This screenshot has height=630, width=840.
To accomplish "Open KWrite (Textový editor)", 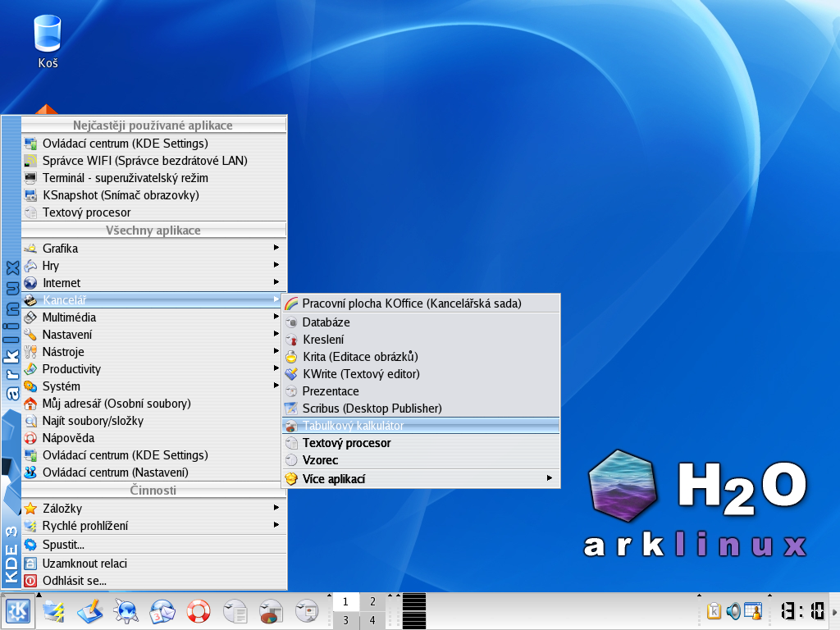I will (x=421, y=374).
